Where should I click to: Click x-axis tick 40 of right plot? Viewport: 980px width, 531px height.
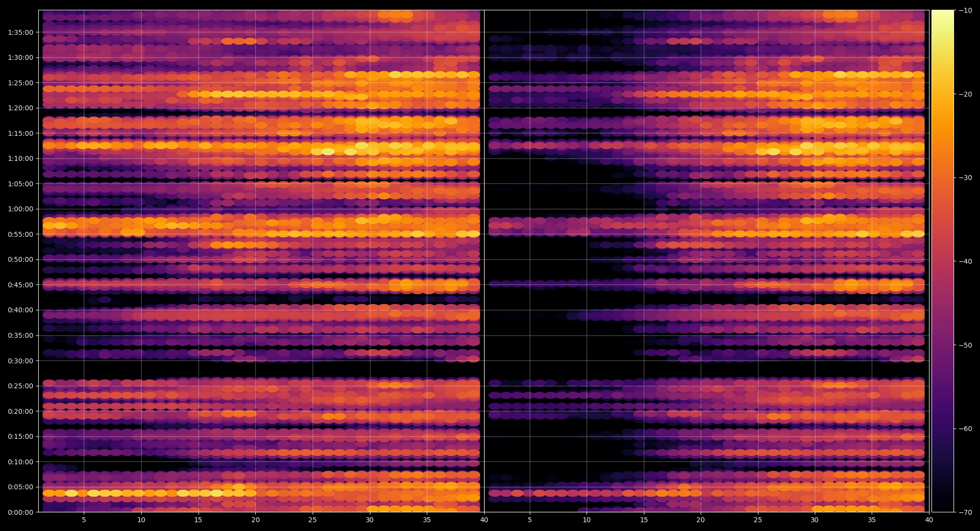tap(929, 520)
